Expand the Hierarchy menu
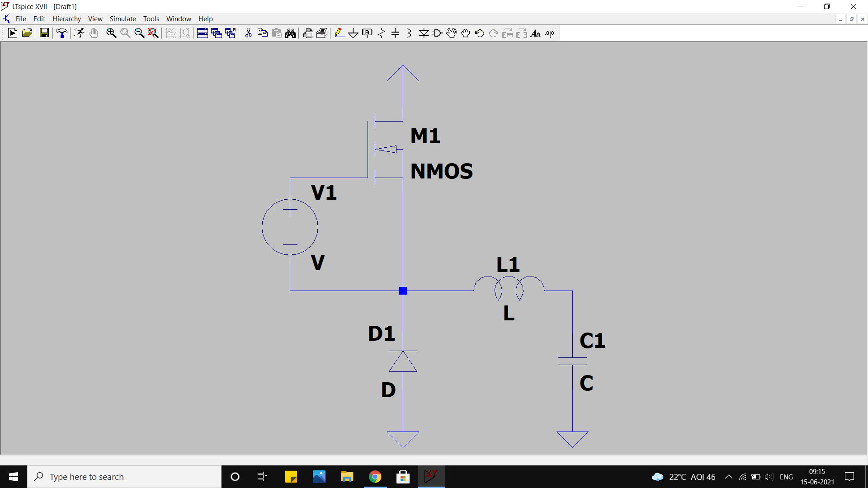The image size is (868, 488). (x=66, y=19)
